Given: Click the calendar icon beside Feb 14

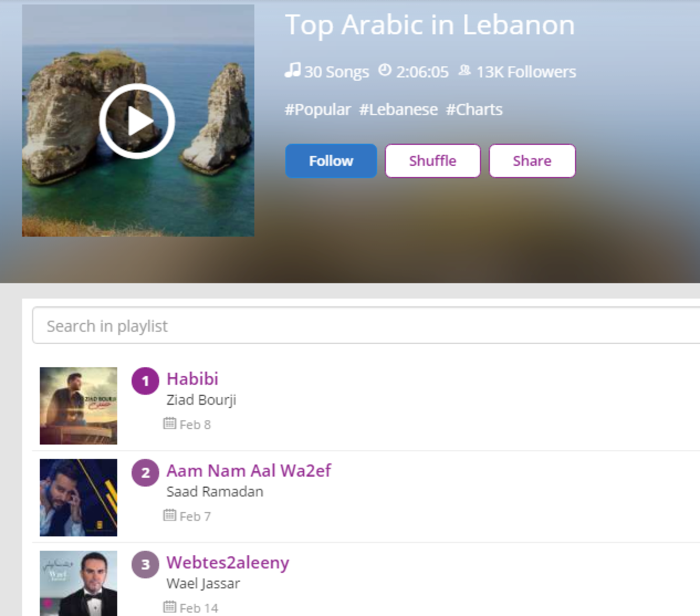Looking at the screenshot, I should (x=170, y=607).
